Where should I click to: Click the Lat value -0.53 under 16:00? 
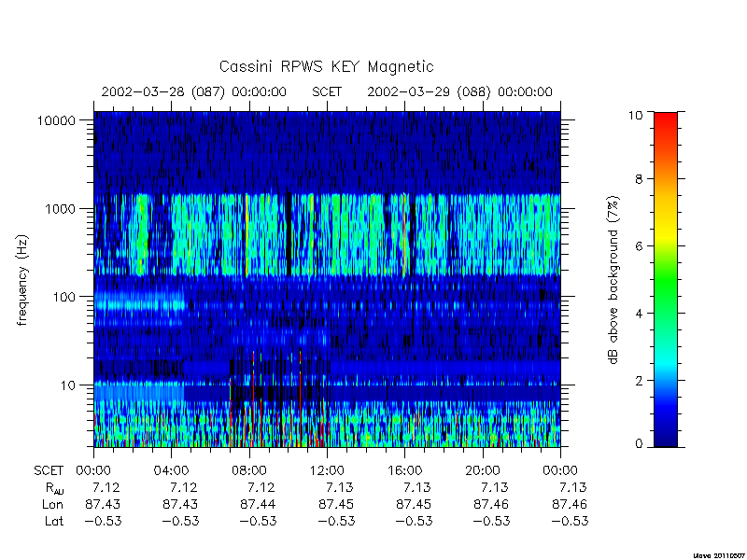point(414,521)
